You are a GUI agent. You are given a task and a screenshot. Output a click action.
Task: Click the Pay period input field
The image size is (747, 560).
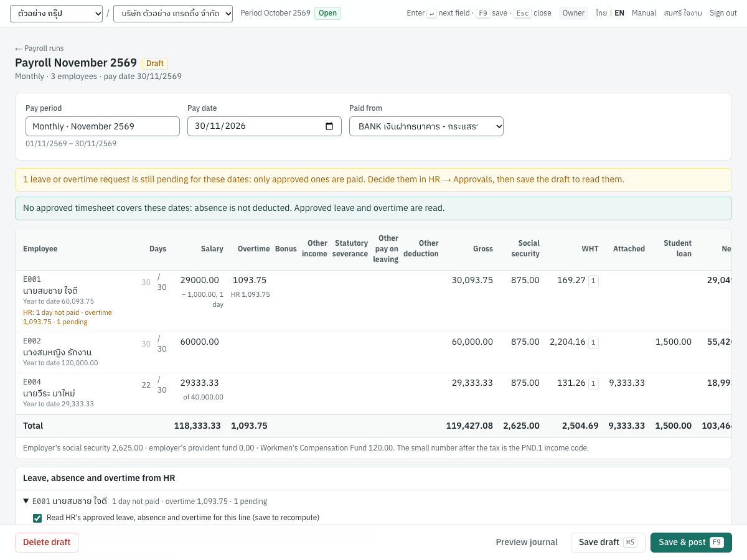[x=103, y=126]
